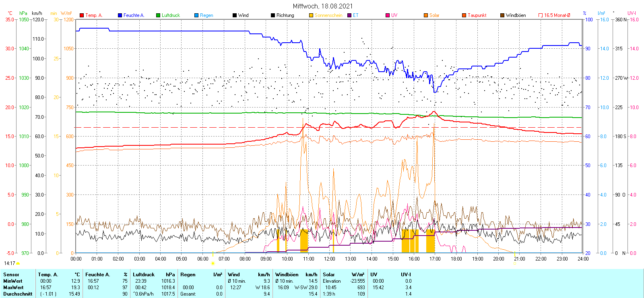Click the 'W/m²' axis unit label at top left

(66, 13)
